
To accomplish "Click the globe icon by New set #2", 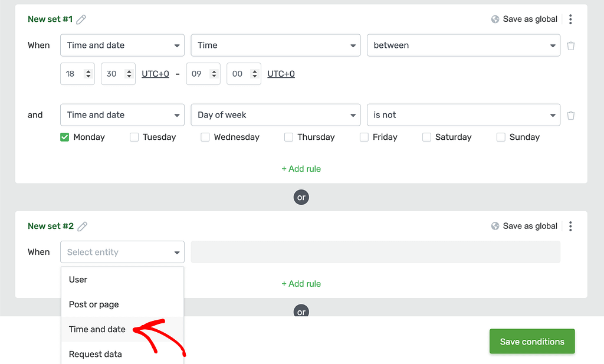I will 495,226.
